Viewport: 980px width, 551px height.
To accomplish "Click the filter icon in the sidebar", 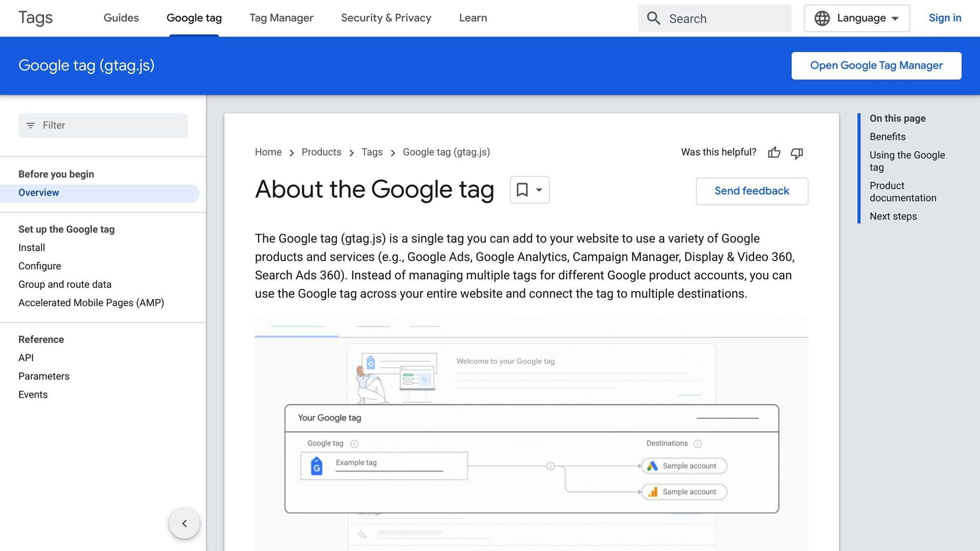I will click(x=31, y=125).
